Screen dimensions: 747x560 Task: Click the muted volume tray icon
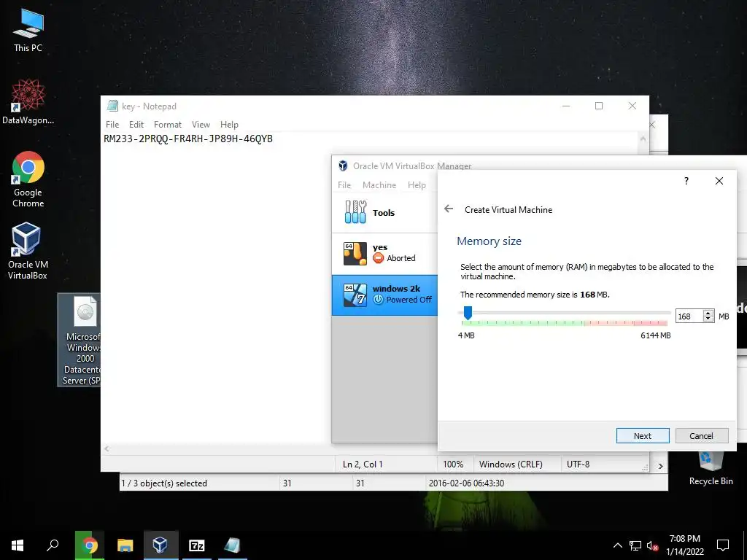[x=652, y=545]
